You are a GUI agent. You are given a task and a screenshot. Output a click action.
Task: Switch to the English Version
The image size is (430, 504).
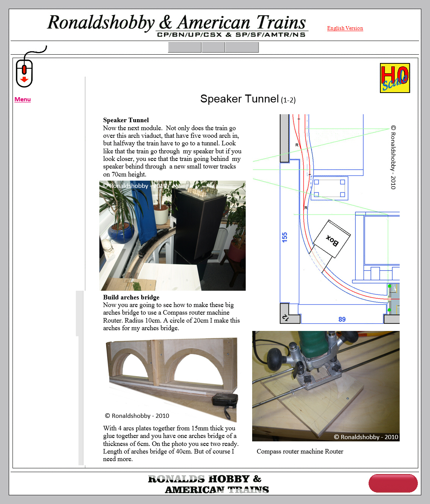345,28
